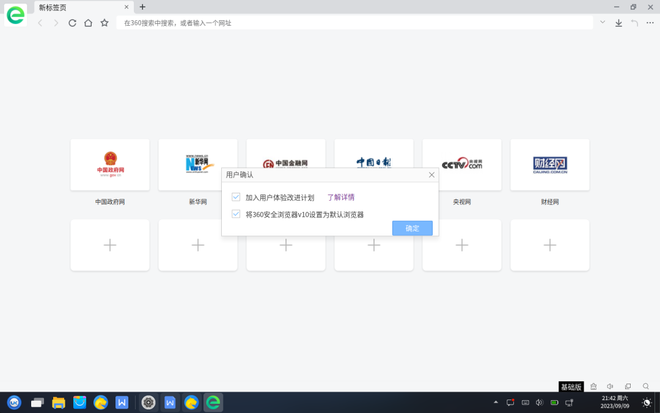Click the star bookmark icon
660x413 pixels.
click(104, 23)
